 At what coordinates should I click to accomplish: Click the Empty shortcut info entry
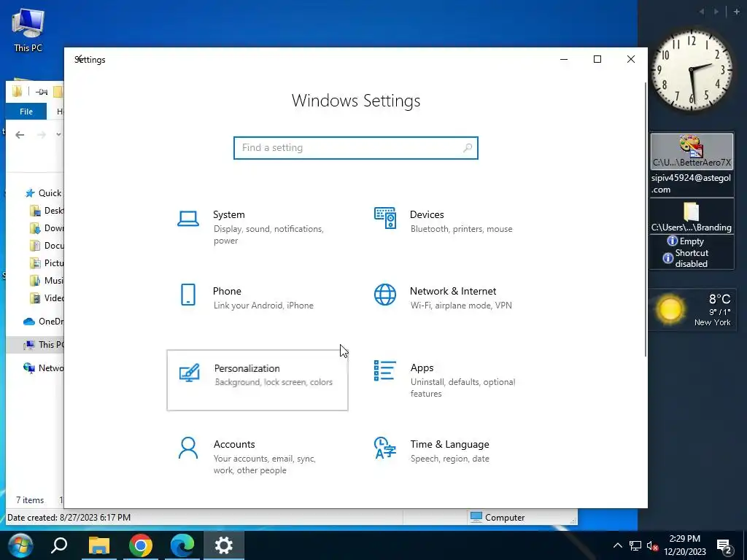tap(686, 241)
